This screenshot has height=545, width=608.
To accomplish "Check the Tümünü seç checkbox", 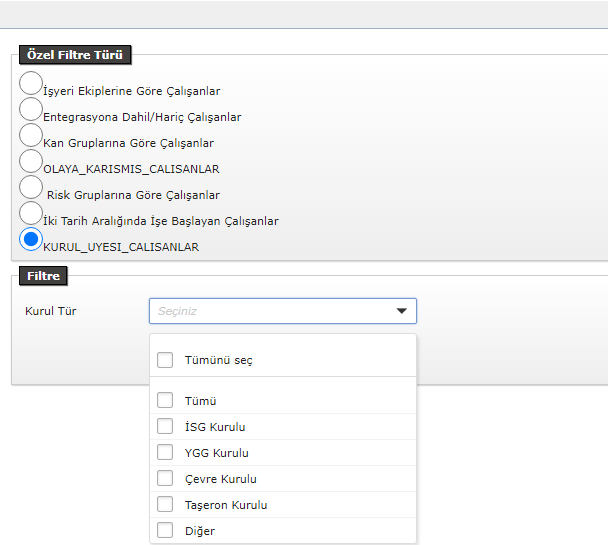I will 165,360.
